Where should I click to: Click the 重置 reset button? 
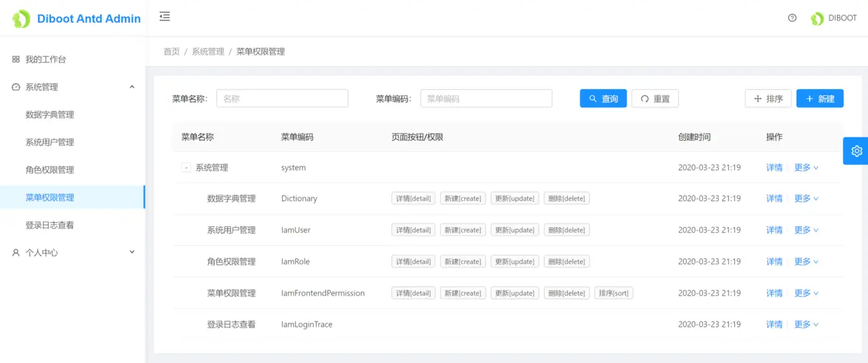point(655,99)
